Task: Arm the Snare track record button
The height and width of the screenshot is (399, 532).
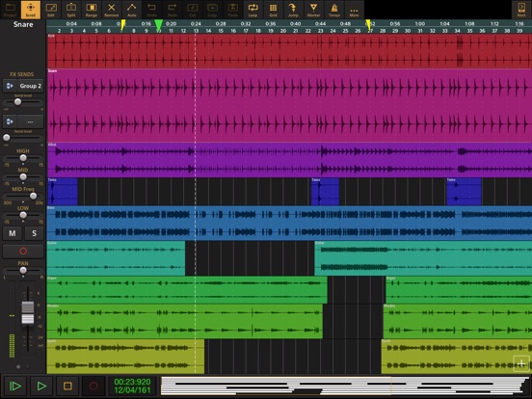Action: click(23, 252)
